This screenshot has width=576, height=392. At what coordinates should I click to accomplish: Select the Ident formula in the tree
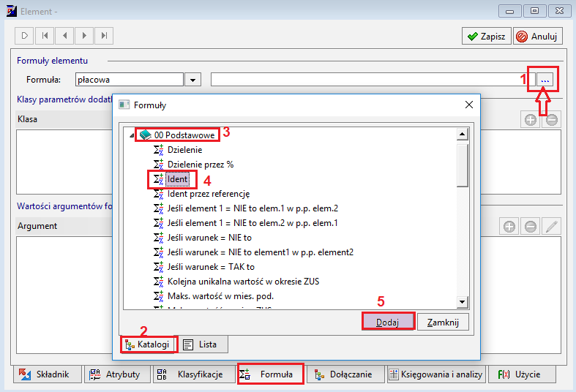coord(177,179)
